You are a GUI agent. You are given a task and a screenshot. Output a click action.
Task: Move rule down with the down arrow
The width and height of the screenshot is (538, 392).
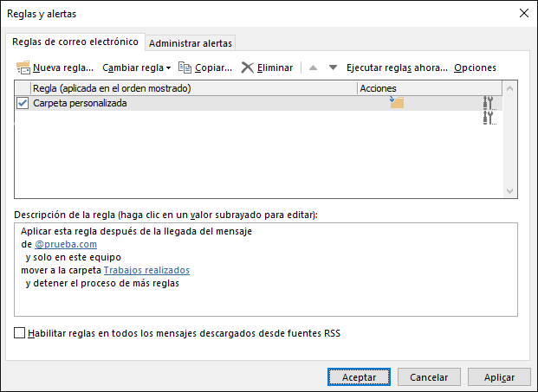point(333,67)
